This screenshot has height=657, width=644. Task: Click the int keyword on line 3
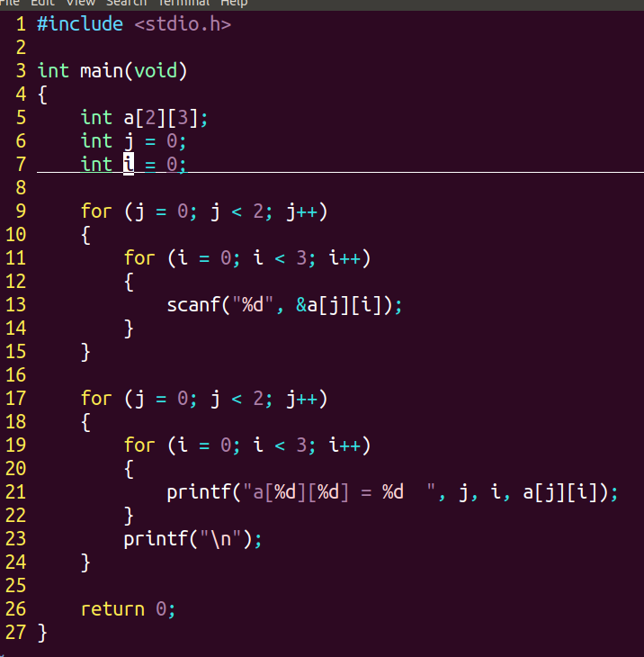click(x=53, y=70)
